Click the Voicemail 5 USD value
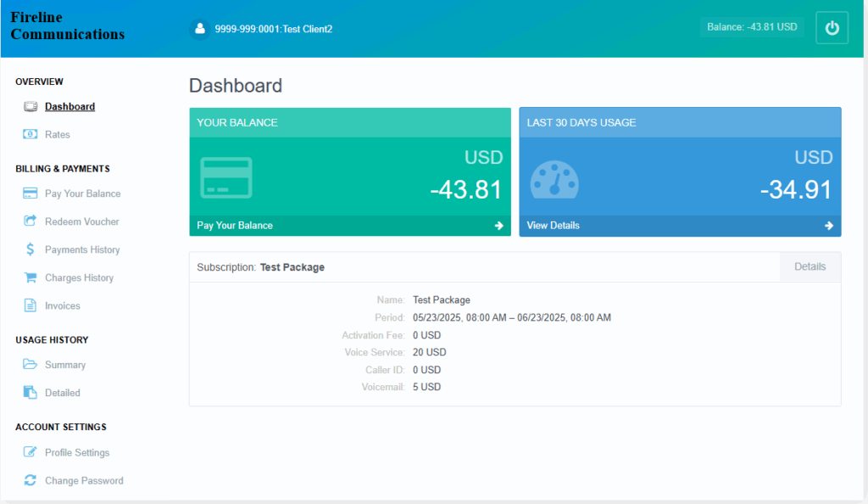This screenshot has height=504, width=868. pos(426,387)
